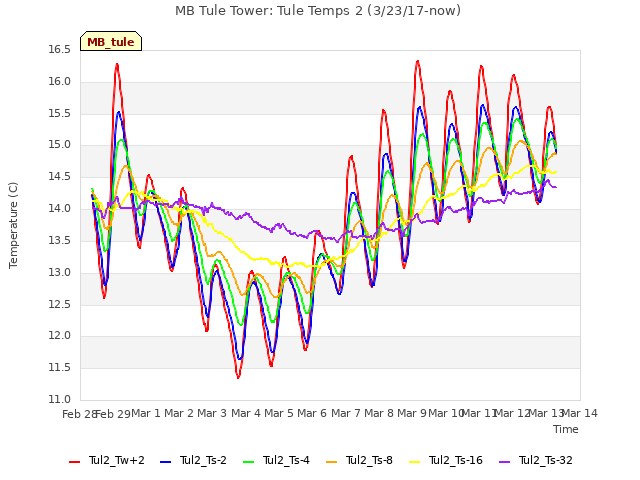Click the 12.0 y-axis tick label

60,336
